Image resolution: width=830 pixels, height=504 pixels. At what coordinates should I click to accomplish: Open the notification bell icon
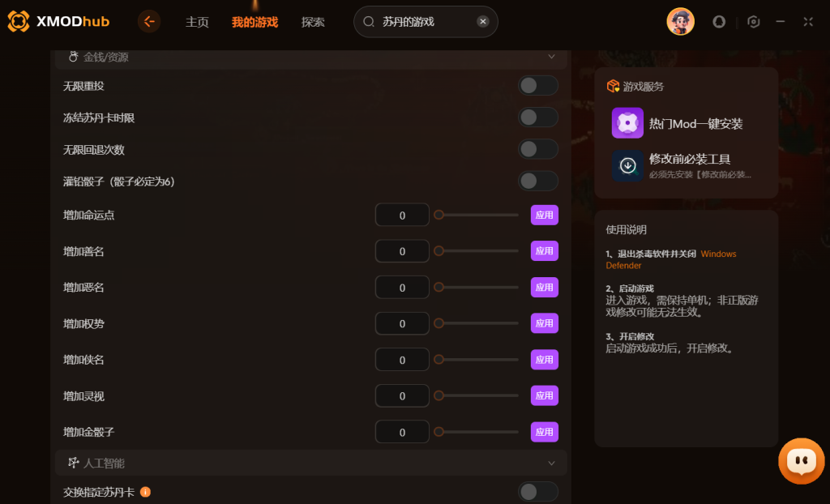[718, 22]
